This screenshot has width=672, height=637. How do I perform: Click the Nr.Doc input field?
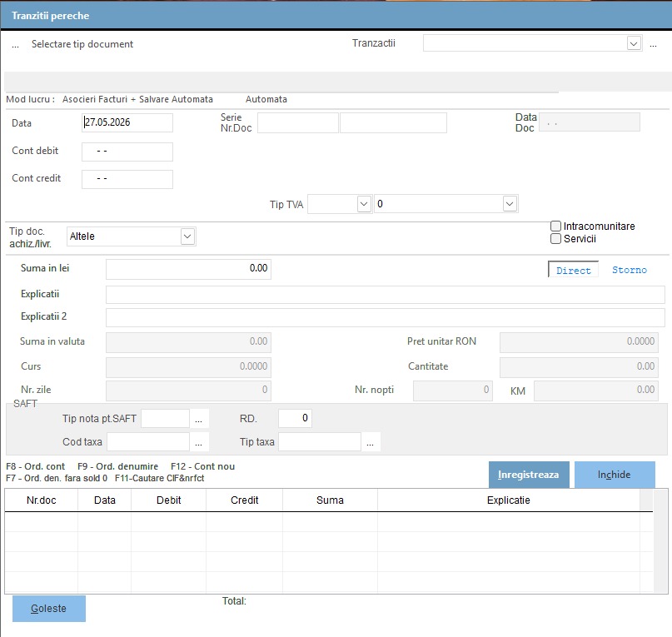(393, 122)
